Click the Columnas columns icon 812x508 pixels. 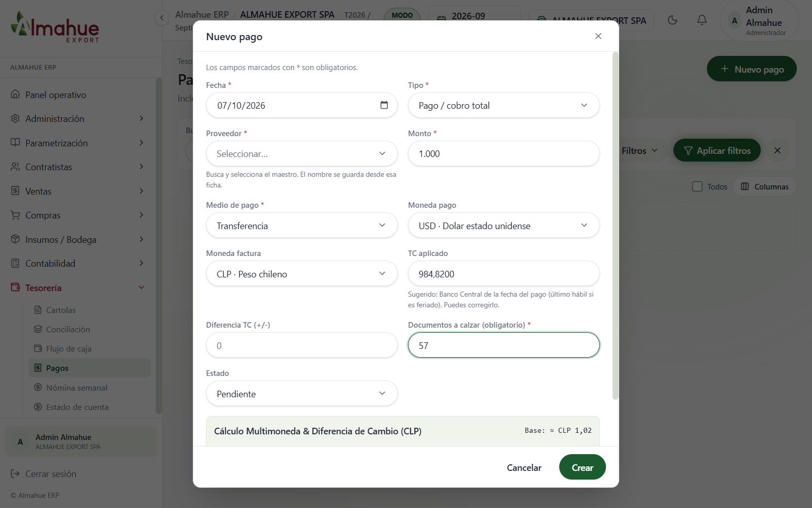(x=745, y=186)
